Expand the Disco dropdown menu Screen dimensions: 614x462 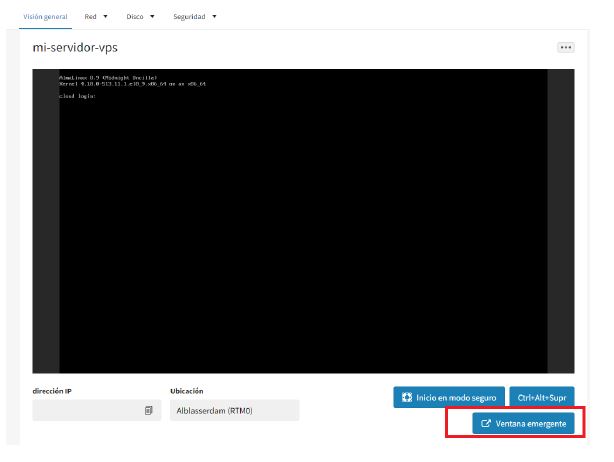pos(140,17)
